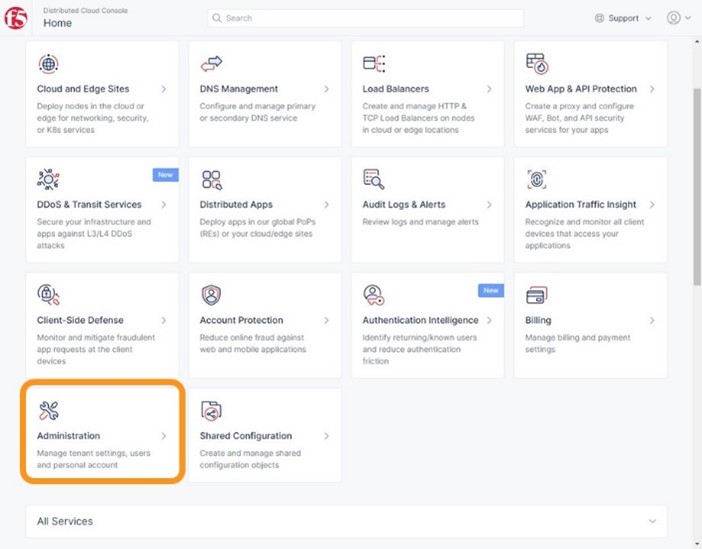Click the DDoS & Transit Services icon
The width and height of the screenshot is (702, 549).
pyautogui.click(x=48, y=179)
